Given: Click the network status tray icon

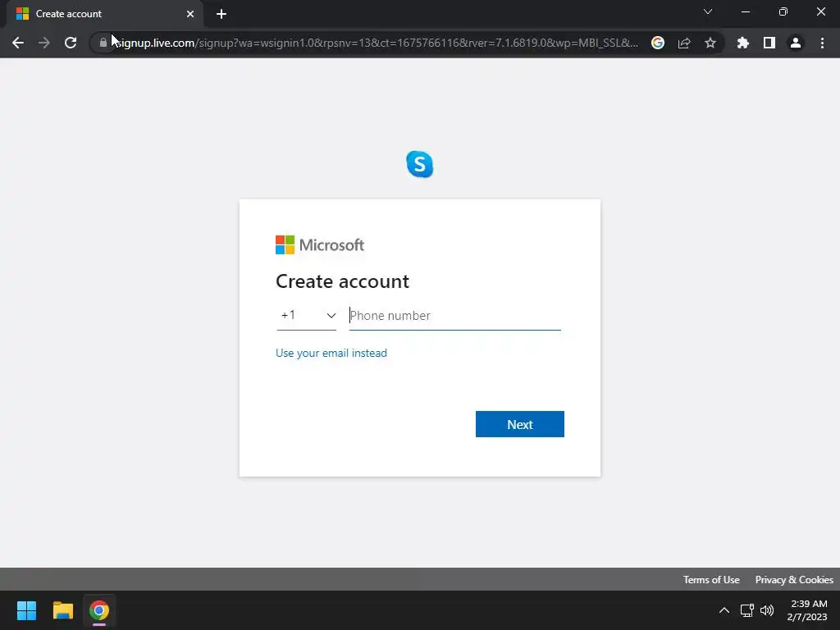Looking at the screenshot, I should click(746, 610).
